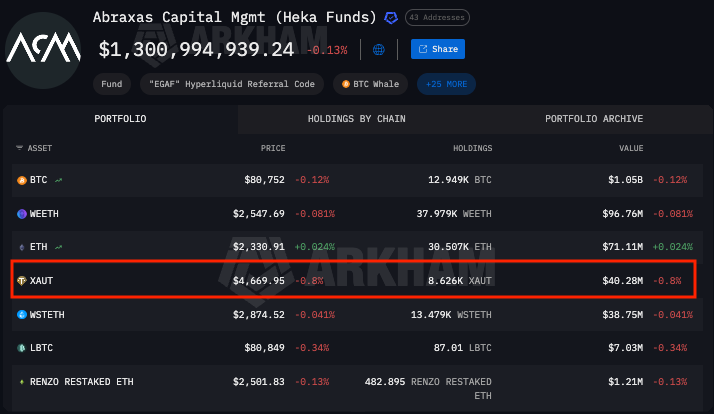Click the total value $1,300,994,939.24
The height and width of the screenshot is (414, 714).
point(196,49)
